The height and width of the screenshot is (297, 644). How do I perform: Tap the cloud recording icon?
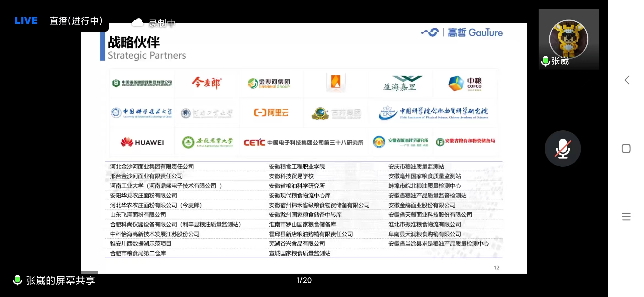(x=138, y=23)
